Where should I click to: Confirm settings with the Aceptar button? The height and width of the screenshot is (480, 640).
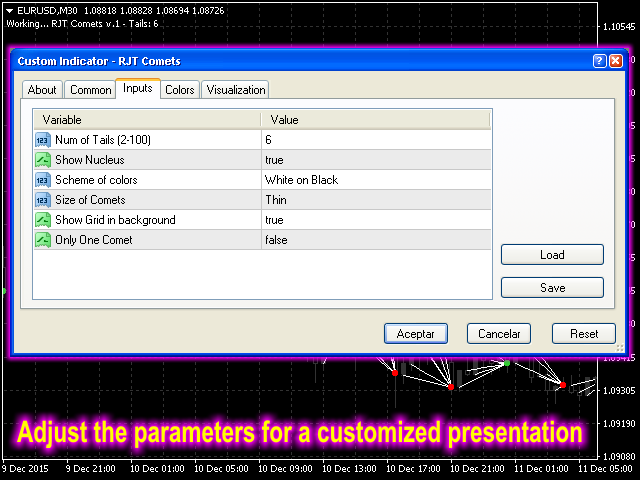pyautogui.click(x=416, y=334)
